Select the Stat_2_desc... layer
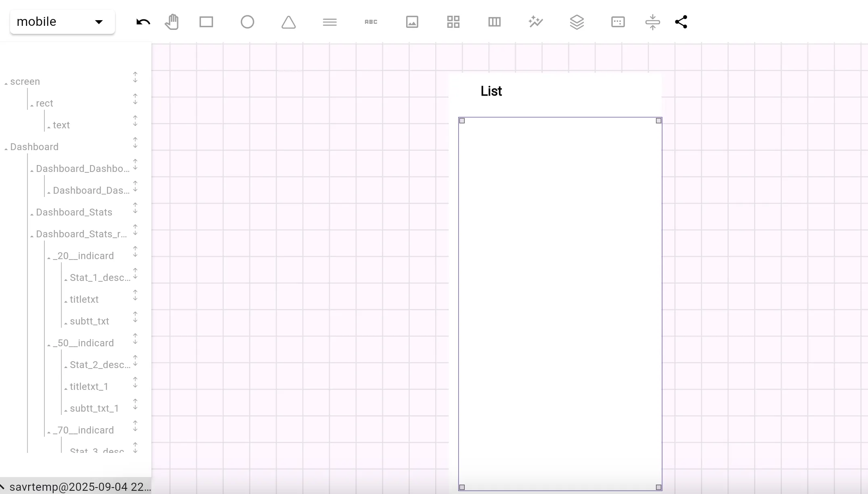 (x=100, y=365)
